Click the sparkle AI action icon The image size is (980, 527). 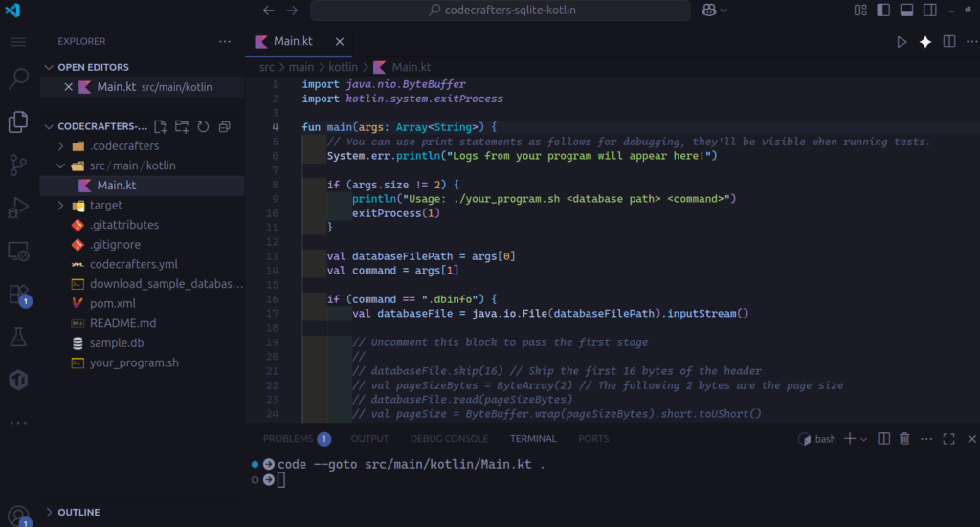[925, 42]
